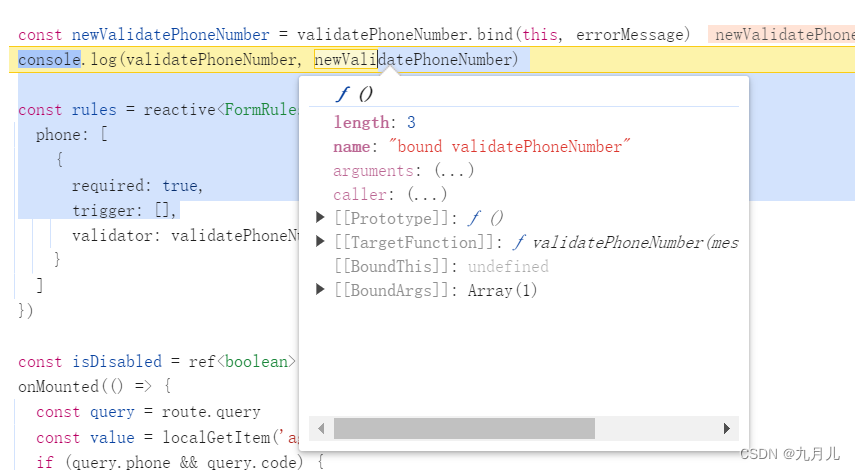
Task: Click the [[BoundThis]]: undefined row
Action: click(441, 266)
